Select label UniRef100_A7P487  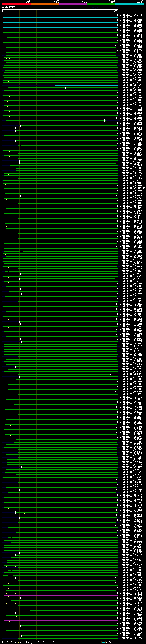(x=131, y=100)
